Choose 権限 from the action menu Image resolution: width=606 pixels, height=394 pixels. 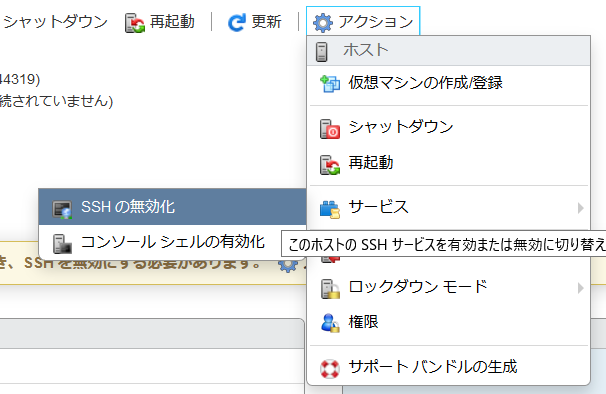[x=448, y=322]
